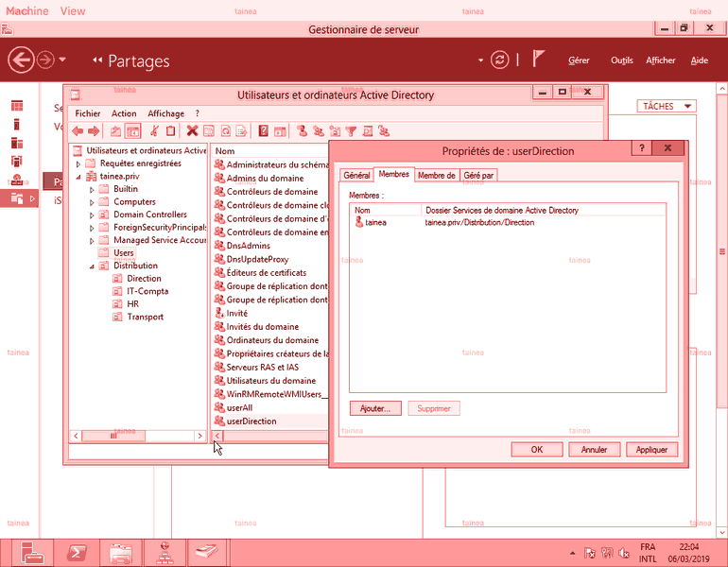The height and width of the screenshot is (567, 728).
Task: Open the navigation history dropdown arrow
Action: tap(62, 60)
